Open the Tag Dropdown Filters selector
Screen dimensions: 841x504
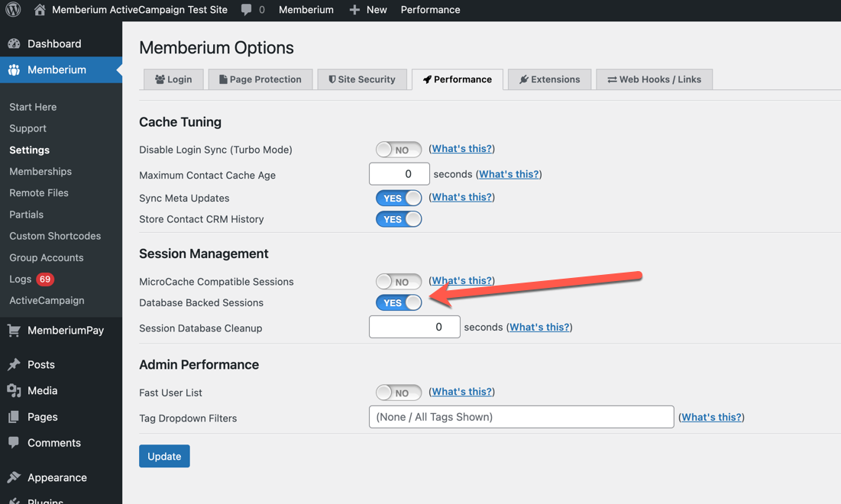(522, 417)
